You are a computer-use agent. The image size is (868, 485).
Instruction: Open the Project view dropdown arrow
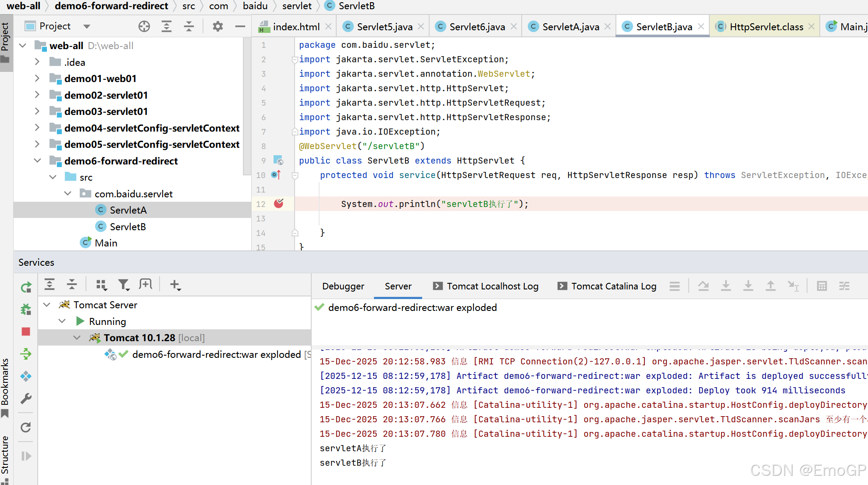click(87, 26)
